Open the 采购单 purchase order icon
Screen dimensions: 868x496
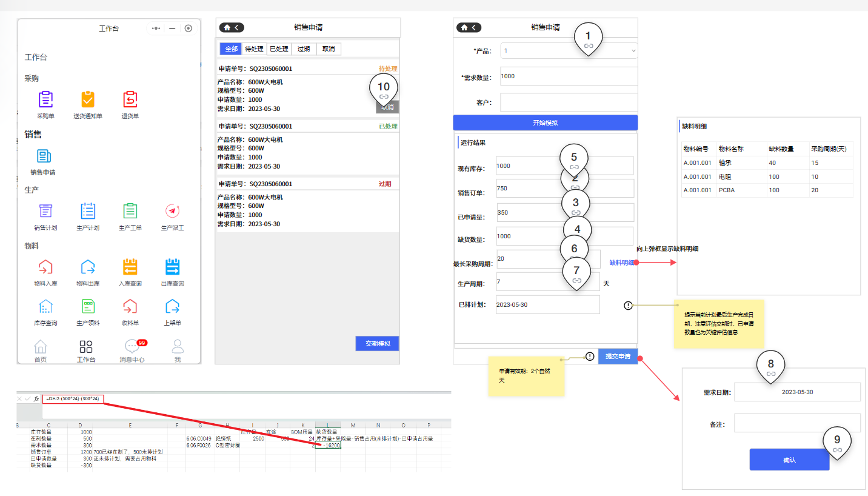(45, 100)
